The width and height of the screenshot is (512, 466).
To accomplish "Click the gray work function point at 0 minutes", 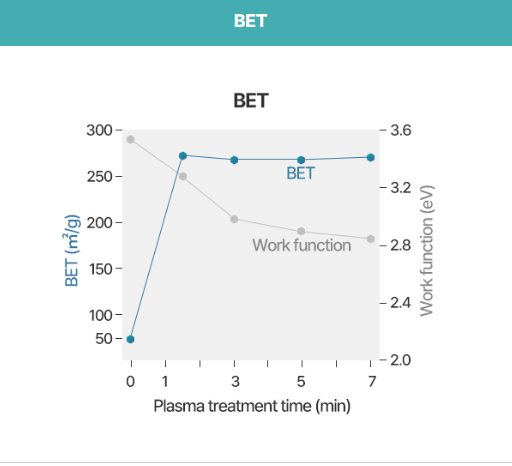I will tap(131, 139).
